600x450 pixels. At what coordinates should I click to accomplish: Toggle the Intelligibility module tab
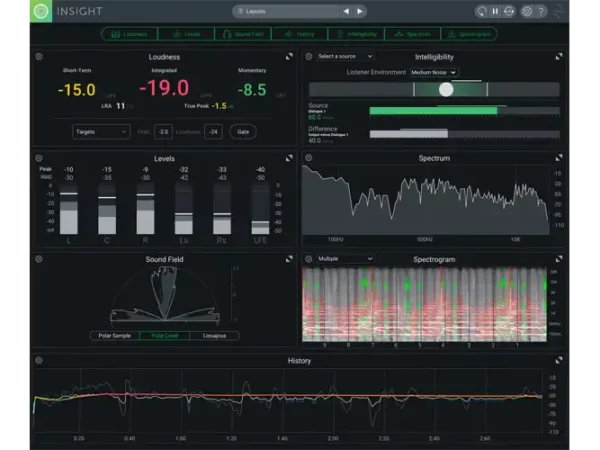[356, 34]
